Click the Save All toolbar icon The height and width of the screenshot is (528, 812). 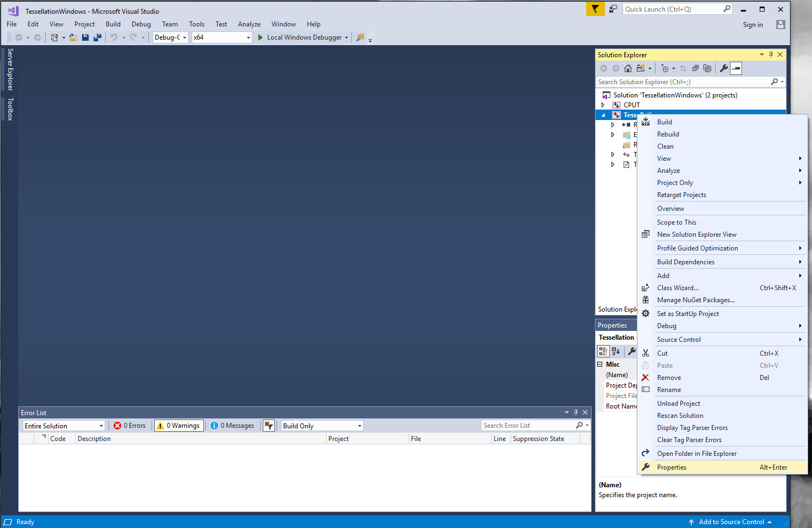point(98,37)
